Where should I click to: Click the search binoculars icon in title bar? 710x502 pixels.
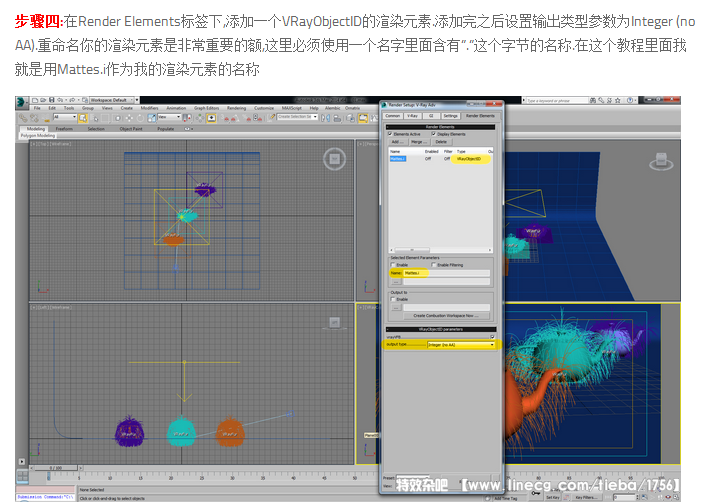pos(593,100)
